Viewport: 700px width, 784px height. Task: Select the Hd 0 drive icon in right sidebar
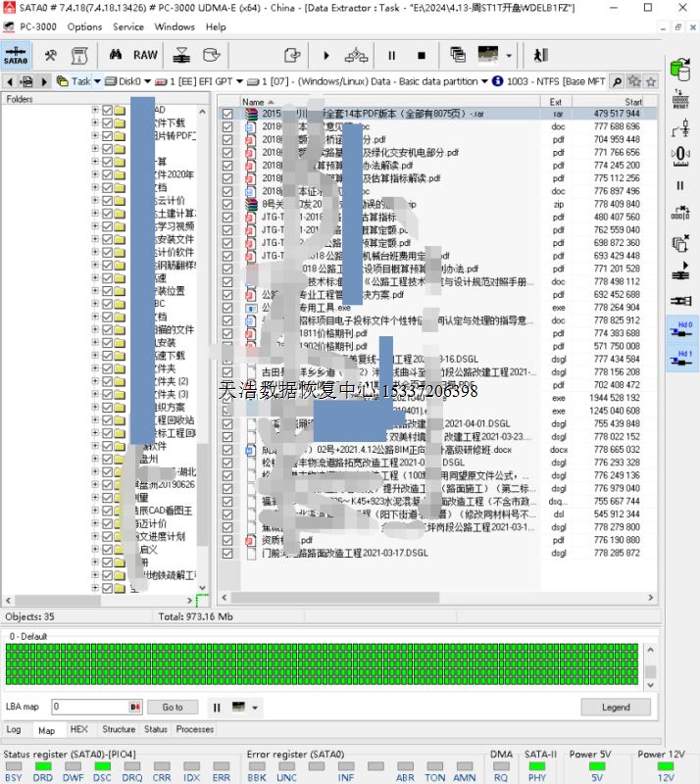[679, 330]
